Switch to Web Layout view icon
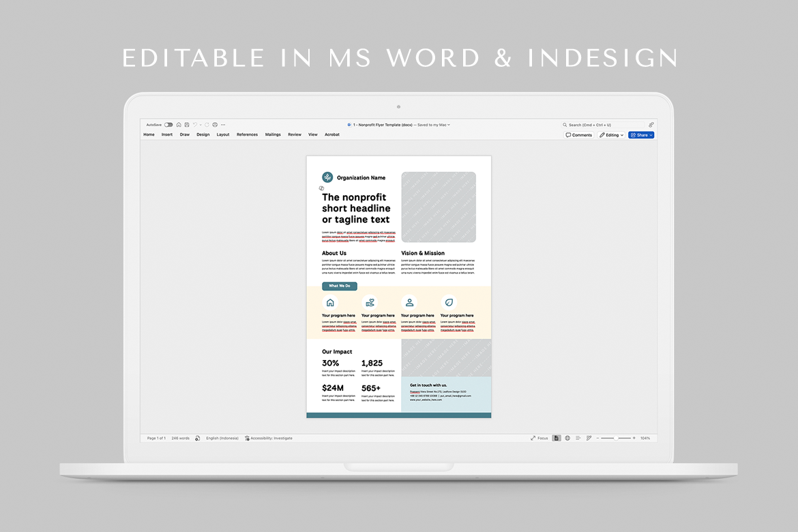The height and width of the screenshot is (532, 798). (x=567, y=438)
